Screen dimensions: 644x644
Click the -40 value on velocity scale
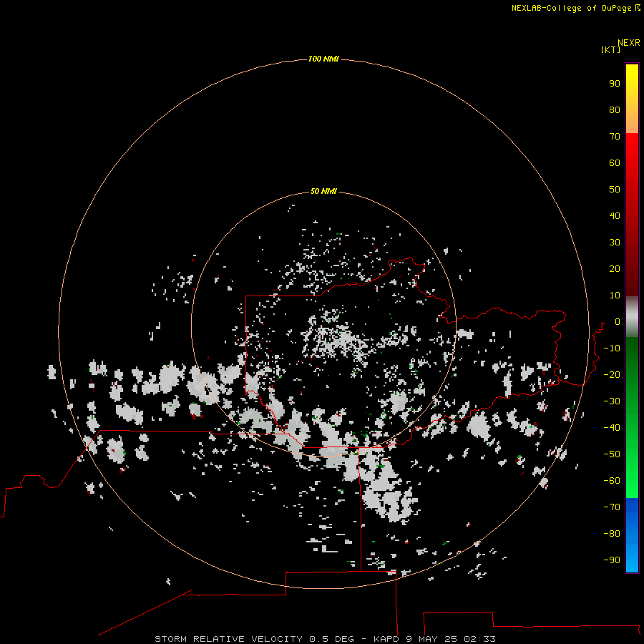[612, 428]
